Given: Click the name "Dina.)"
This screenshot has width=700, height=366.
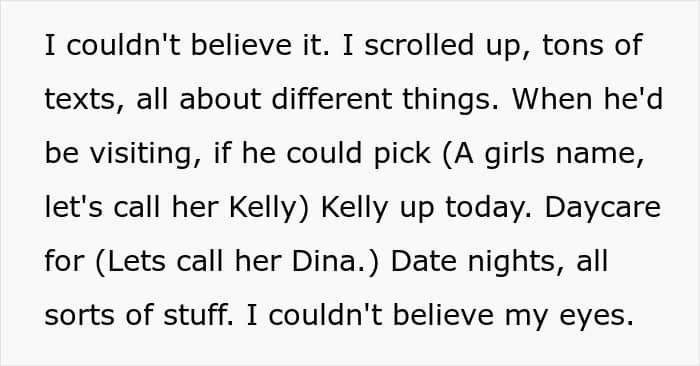Looking at the screenshot, I should [335, 262].
